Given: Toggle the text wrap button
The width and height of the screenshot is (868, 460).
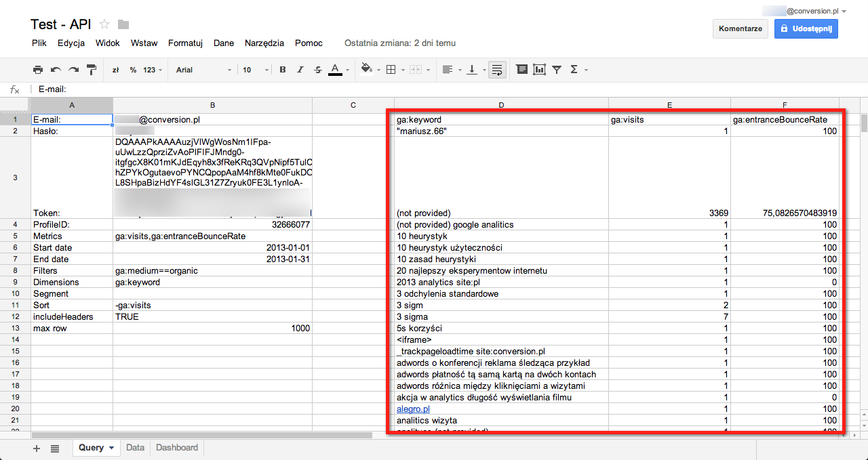Looking at the screenshot, I should (x=497, y=70).
